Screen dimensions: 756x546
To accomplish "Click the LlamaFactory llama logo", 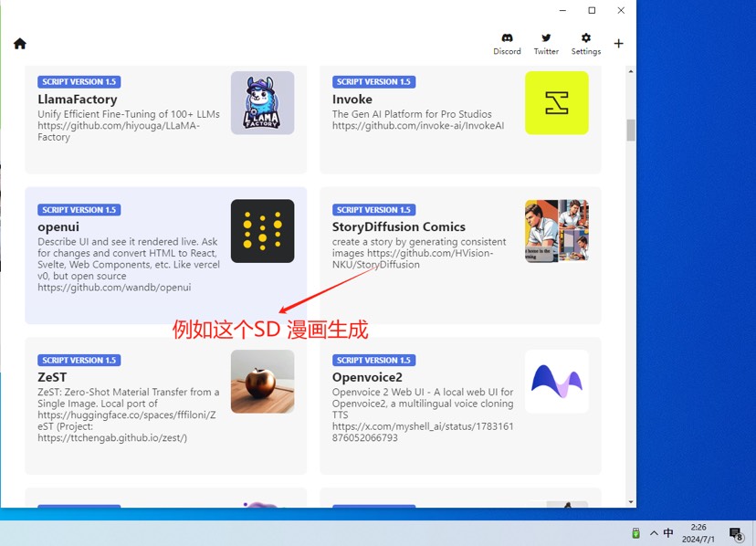I will coord(262,103).
